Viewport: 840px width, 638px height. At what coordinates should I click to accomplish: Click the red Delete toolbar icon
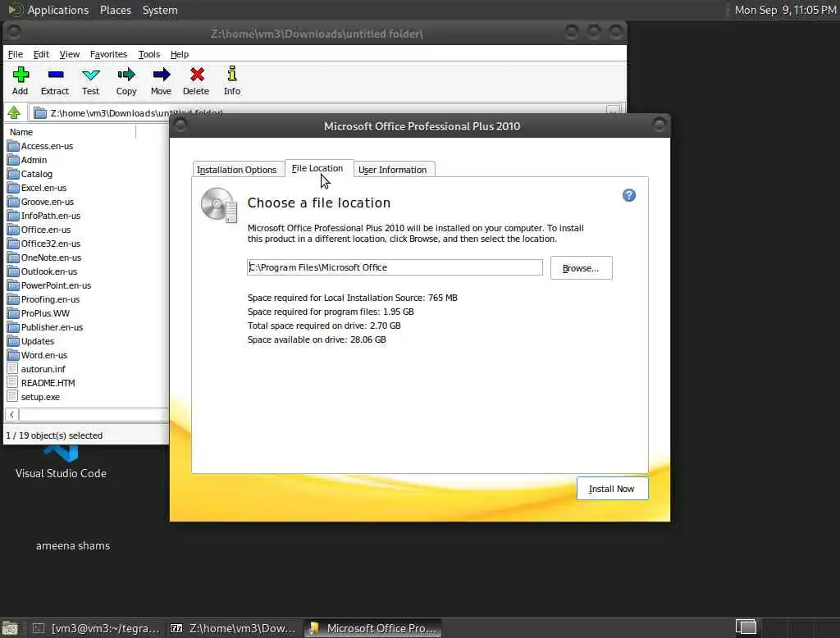click(x=197, y=75)
